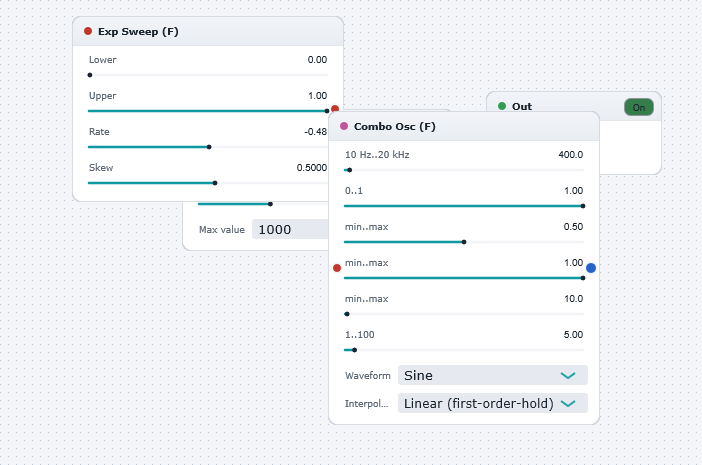Click the blue output port on Combo Osc
Viewport: 702px width, 465px height.
tap(591, 268)
